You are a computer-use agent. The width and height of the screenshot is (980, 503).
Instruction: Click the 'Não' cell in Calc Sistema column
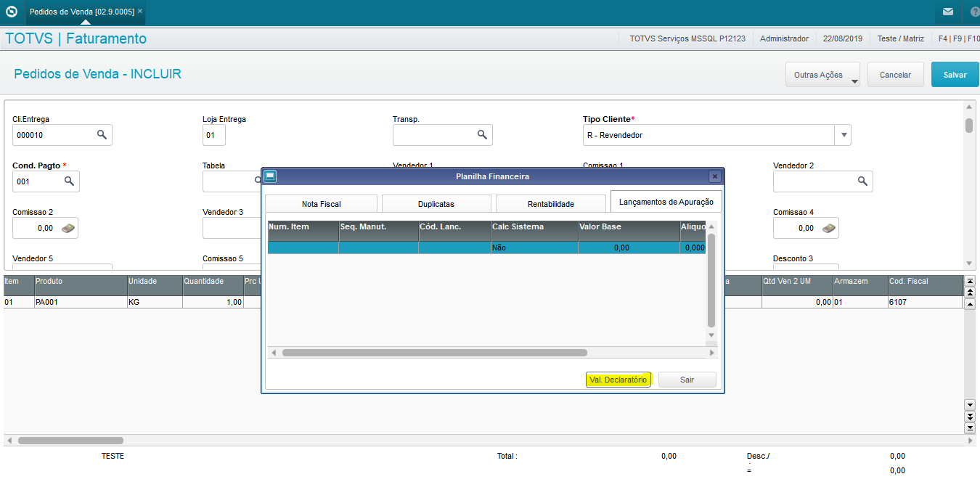pyautogui.click(x=535, y=248)
